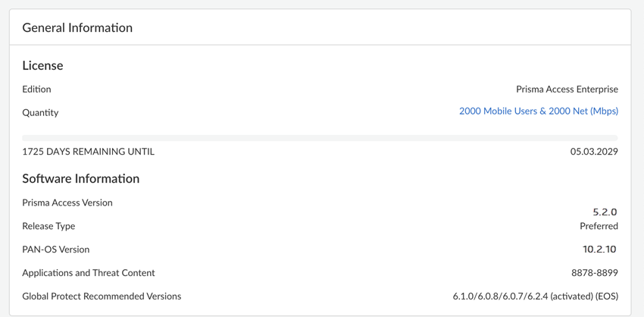Click the Edition label

pyautogui.click(x=36, y=89)
